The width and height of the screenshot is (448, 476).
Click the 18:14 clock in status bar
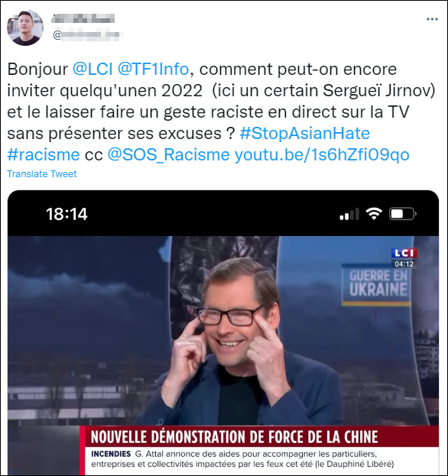pos(67,214)
